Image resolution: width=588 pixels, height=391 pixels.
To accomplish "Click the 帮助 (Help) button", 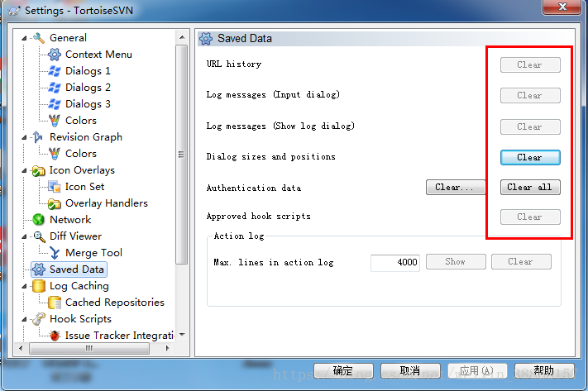I will 544,371.
